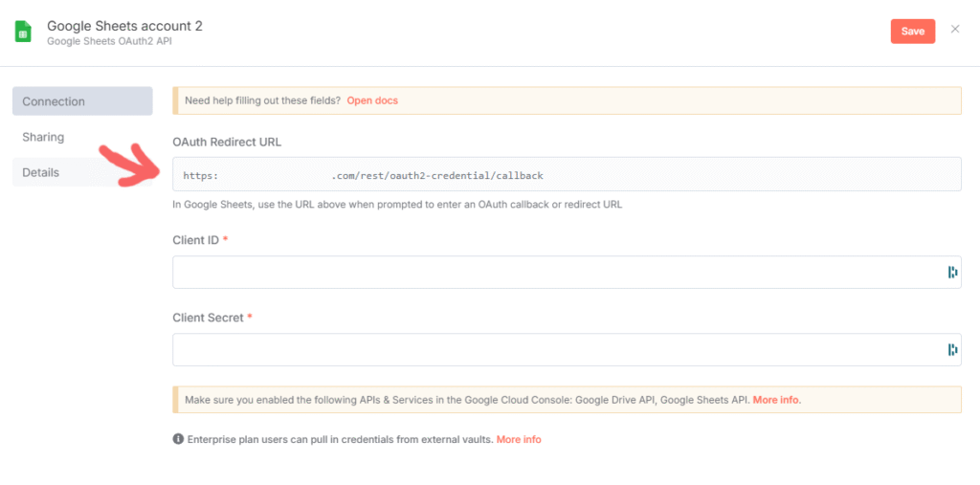The image size is (980, 485).
Task: Save the Google Sheets credential
Action: point(912,32)
